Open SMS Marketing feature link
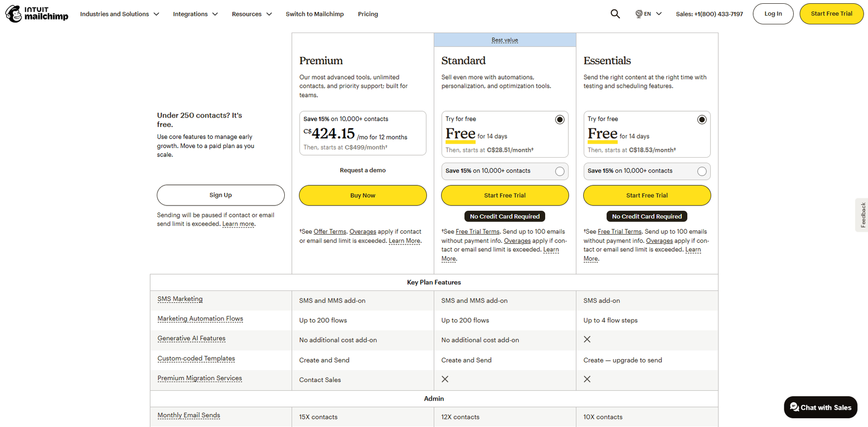Screen dimensions: 868x427 point(180,299)
